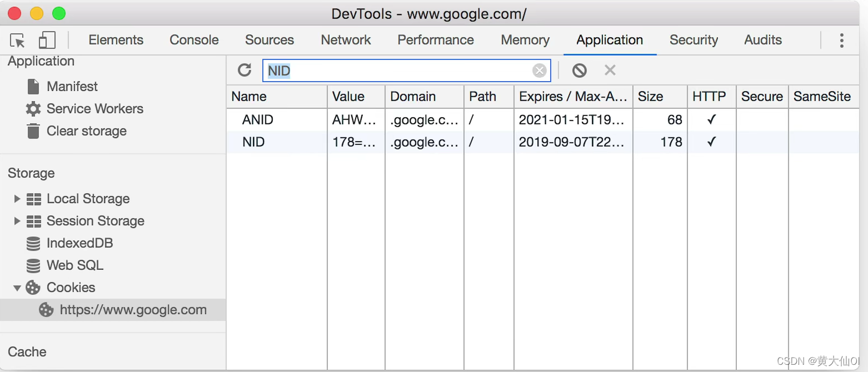
Task: Click the Clear storage trash icon
Action: 33,131
